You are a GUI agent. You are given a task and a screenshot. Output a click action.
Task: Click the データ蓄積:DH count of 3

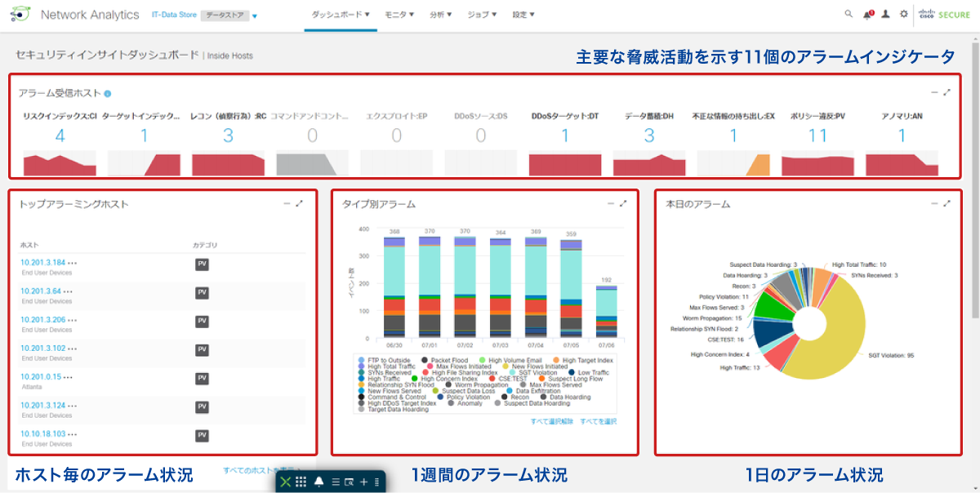[x=649, y=135]
